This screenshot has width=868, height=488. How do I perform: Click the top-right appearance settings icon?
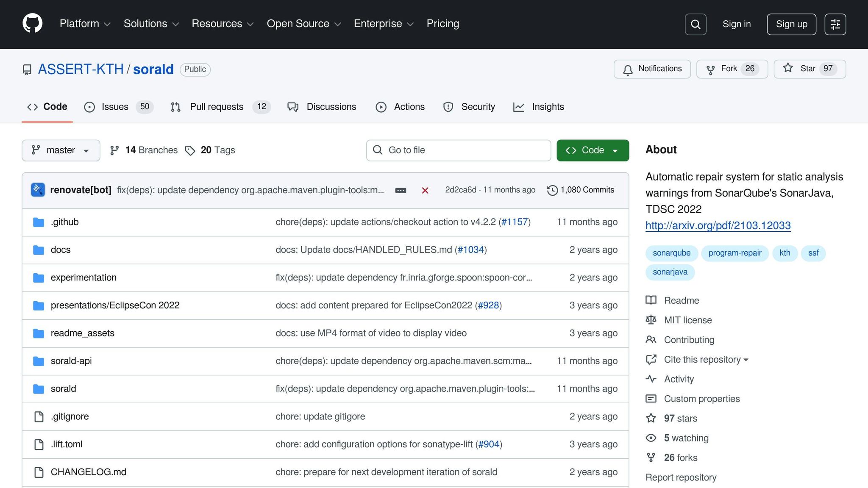835,24
